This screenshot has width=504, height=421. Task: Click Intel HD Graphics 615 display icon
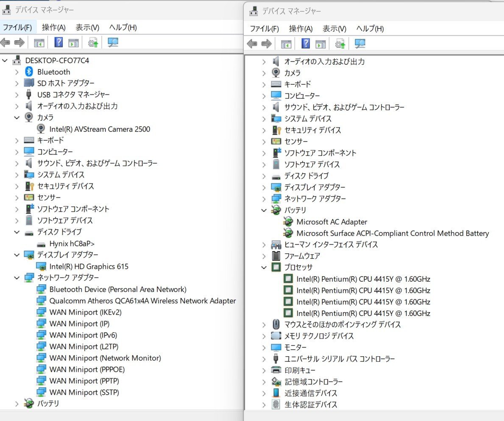click(x=41, y=266)
